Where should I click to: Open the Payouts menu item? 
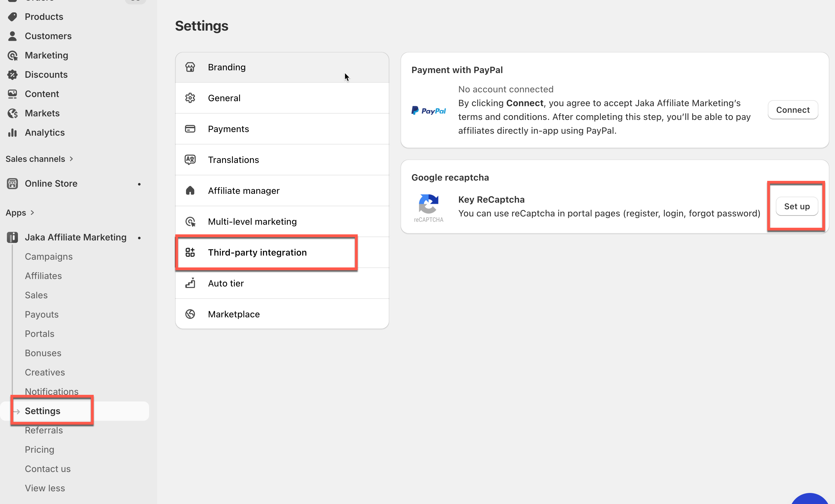coord(42,315)
